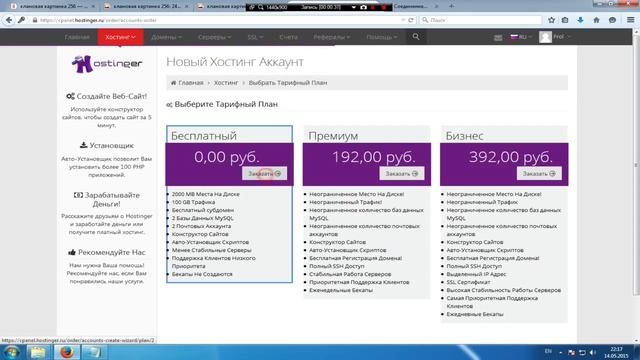Click the padlock security icon in the address bar
Screen dimensions: 640x360
[35, 20]
